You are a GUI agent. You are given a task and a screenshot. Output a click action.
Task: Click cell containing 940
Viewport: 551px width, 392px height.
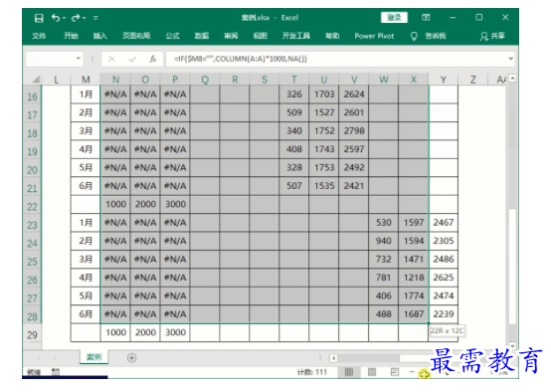click(x=383, y=241)
